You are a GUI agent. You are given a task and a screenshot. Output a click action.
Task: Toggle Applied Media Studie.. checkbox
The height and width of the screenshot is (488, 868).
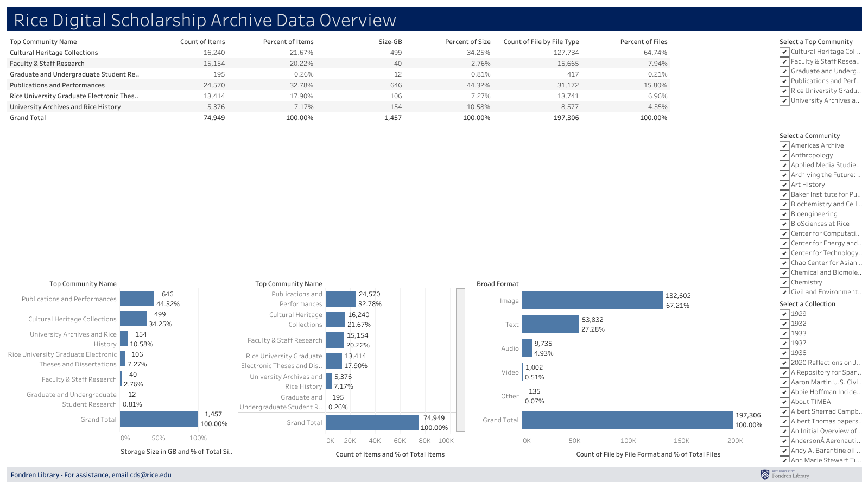(784, 166)
